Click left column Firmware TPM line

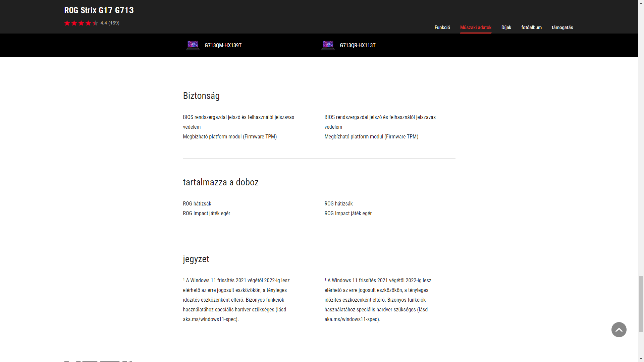(x=230, y=137)
